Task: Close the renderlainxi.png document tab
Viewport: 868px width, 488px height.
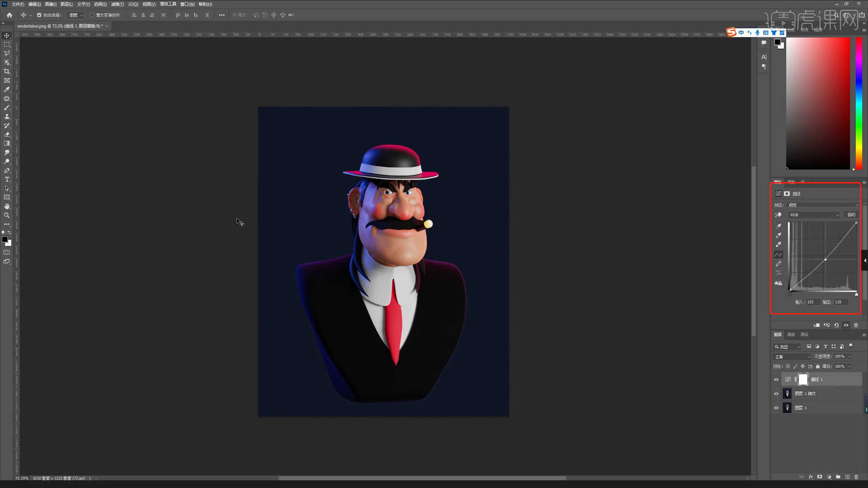Action: (x=107, y=26)
